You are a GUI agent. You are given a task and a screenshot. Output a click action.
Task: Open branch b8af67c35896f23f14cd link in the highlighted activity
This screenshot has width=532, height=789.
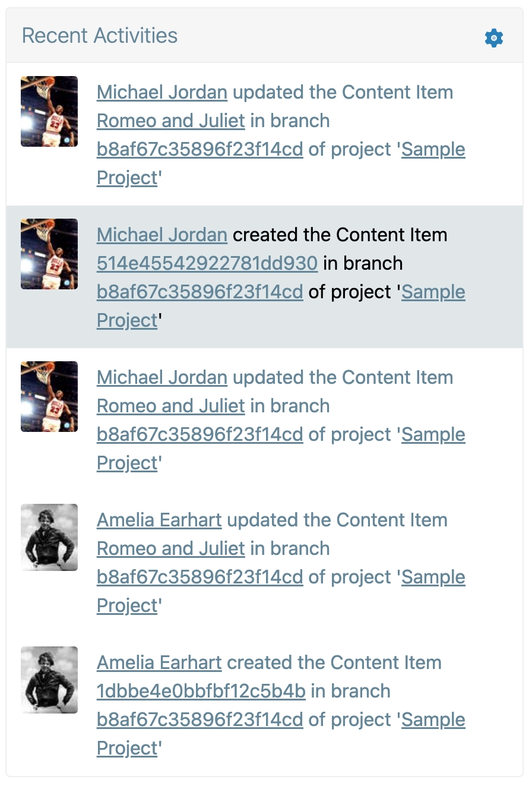(199, 292)
